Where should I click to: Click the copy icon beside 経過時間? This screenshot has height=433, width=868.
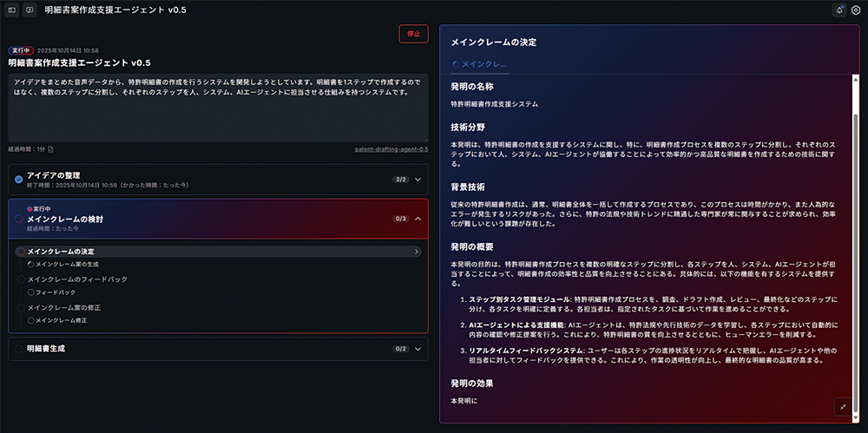click(50, 149)
